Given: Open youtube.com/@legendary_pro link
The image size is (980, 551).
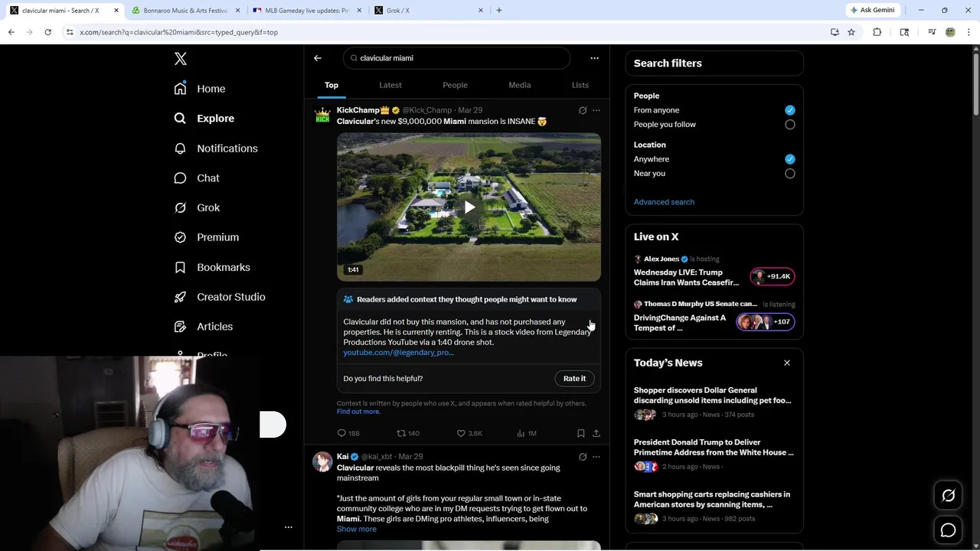Looking at the screenshot, I should [x=398, y=353].
